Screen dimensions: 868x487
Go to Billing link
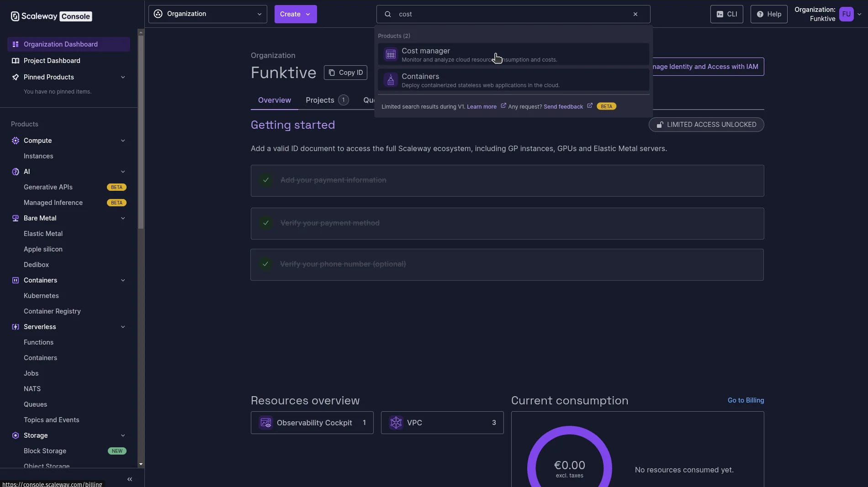746,400
